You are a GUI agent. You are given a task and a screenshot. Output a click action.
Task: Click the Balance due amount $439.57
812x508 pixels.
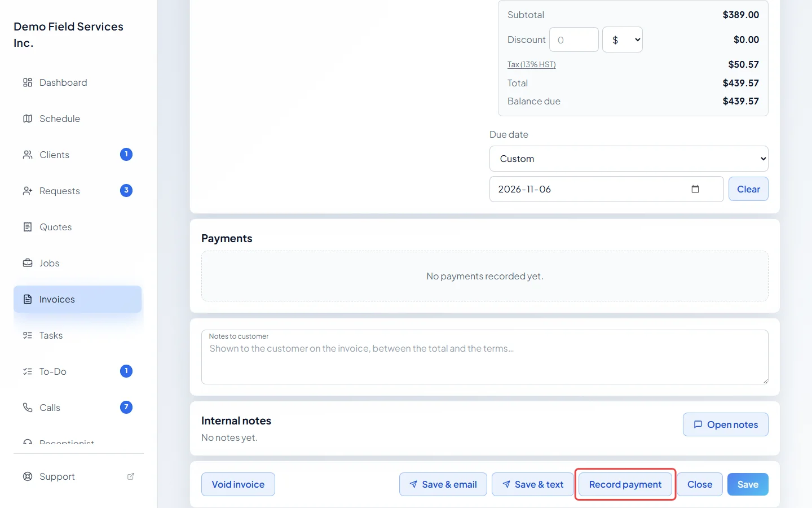741,101
